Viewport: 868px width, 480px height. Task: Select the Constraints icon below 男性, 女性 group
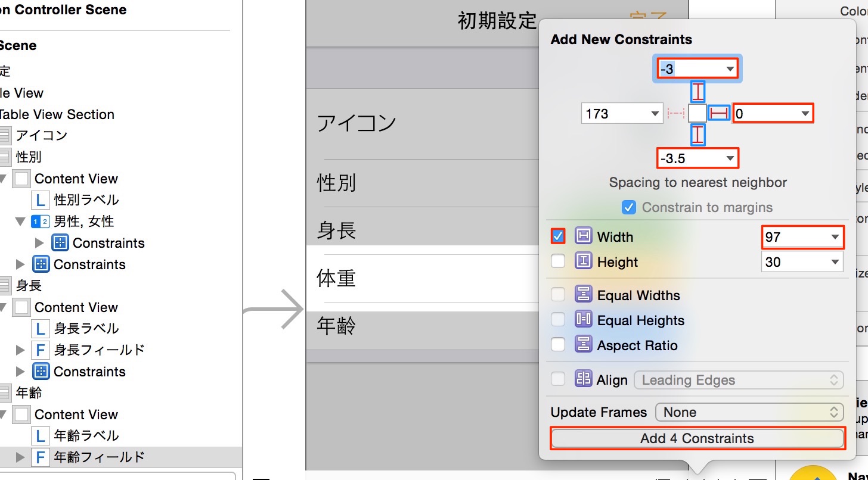41,264
